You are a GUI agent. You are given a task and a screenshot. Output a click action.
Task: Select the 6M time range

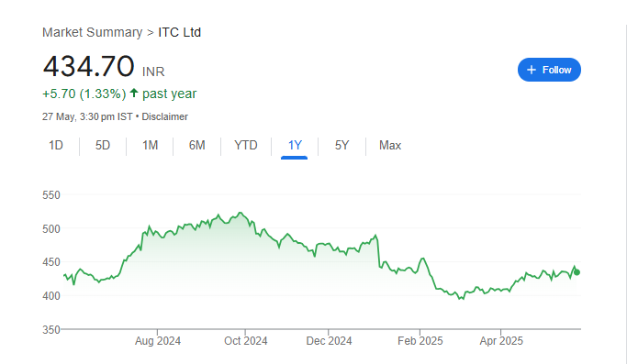[196, 145]
